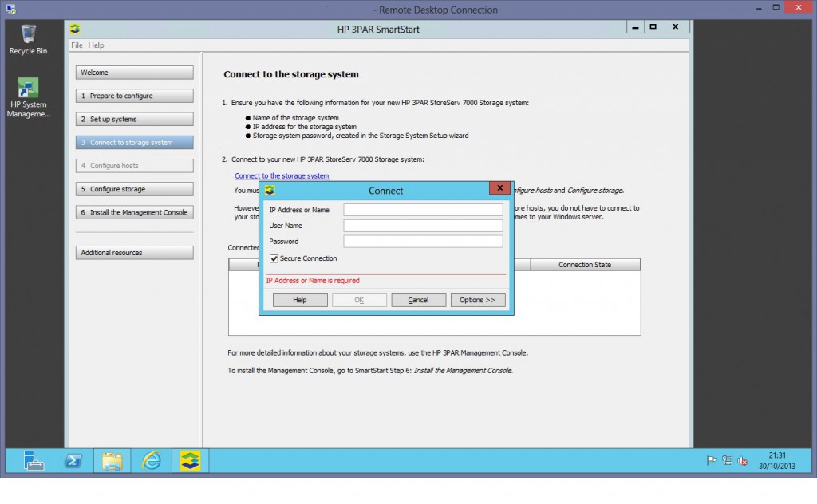Click the Server Manager taskbar icon

[x=34, y=461]
